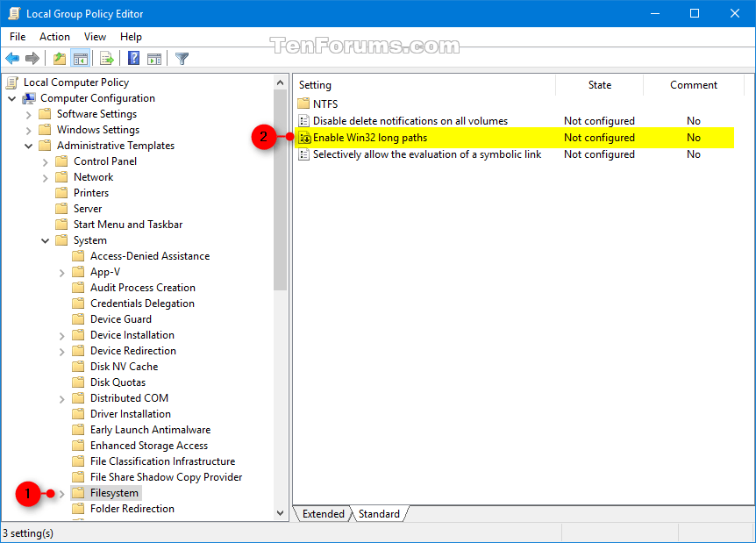Viewport: 756px width, 543px height.
Task: Click the Comment column header
Action: click(693, 85)
